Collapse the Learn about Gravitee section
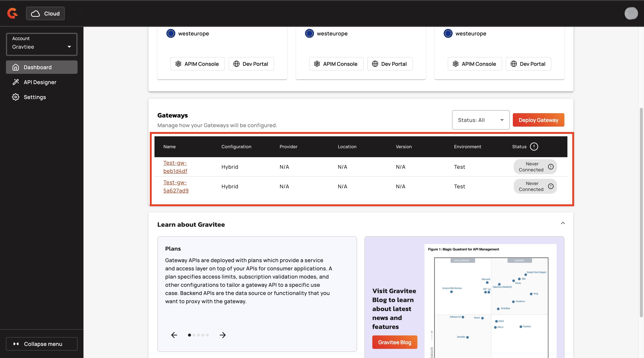This screenshot has height=358, width=644. point(563,223)
